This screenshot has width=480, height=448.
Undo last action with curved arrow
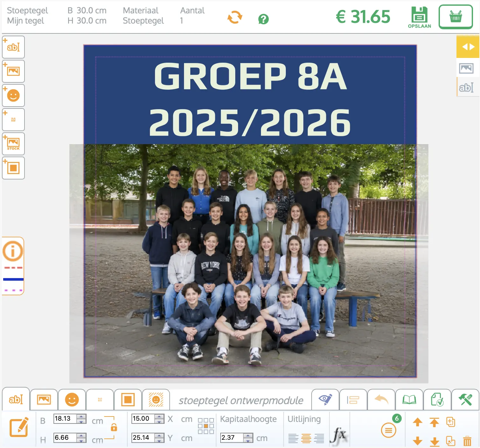click(381, 400)
